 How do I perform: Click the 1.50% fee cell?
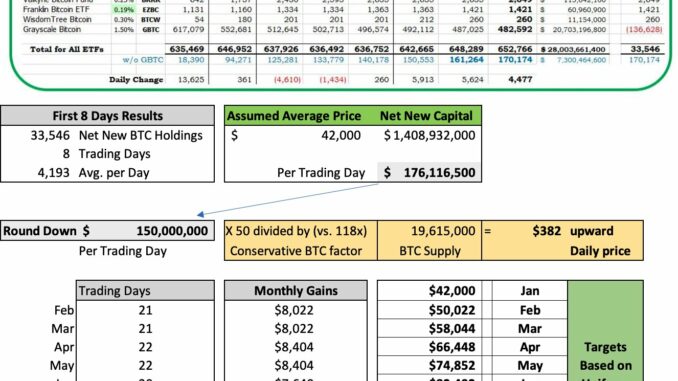click(x=124, y=30)
